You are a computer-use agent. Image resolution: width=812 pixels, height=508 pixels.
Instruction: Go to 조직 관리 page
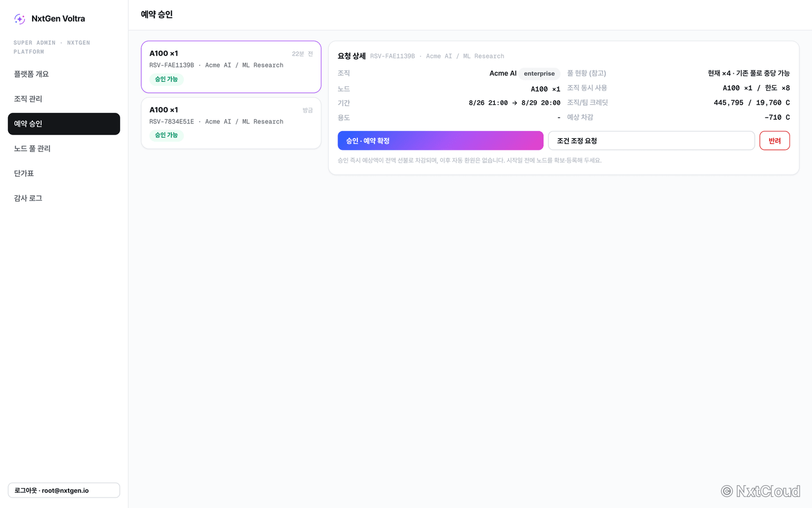coord(64,99)
